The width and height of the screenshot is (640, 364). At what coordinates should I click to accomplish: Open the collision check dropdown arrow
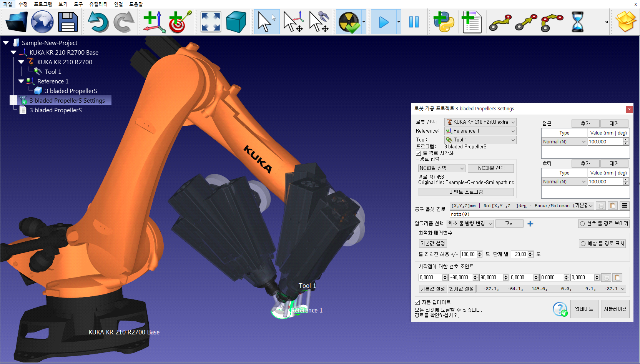tap(364, 22)
